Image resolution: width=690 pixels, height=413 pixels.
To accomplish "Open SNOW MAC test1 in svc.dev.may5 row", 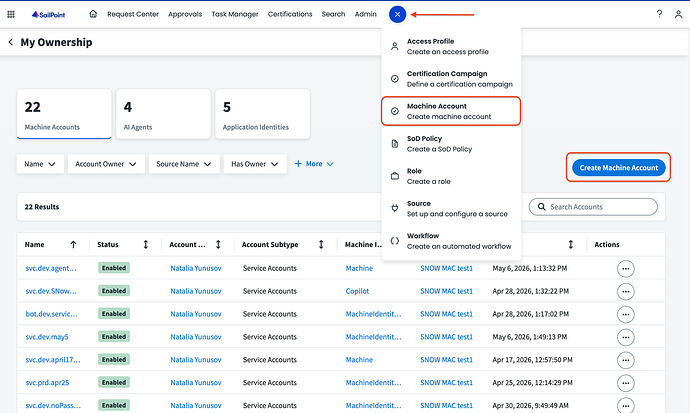I will (x=446, y=337).
